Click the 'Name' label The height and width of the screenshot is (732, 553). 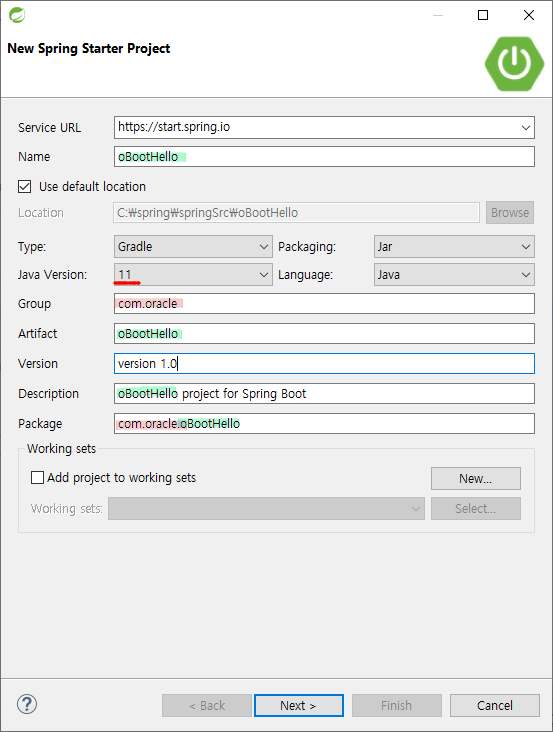(34, 157)
